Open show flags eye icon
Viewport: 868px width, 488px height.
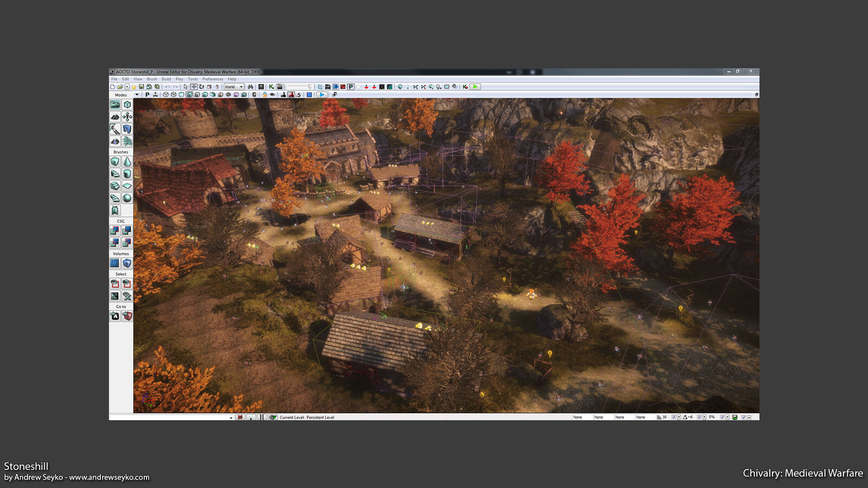272,94
